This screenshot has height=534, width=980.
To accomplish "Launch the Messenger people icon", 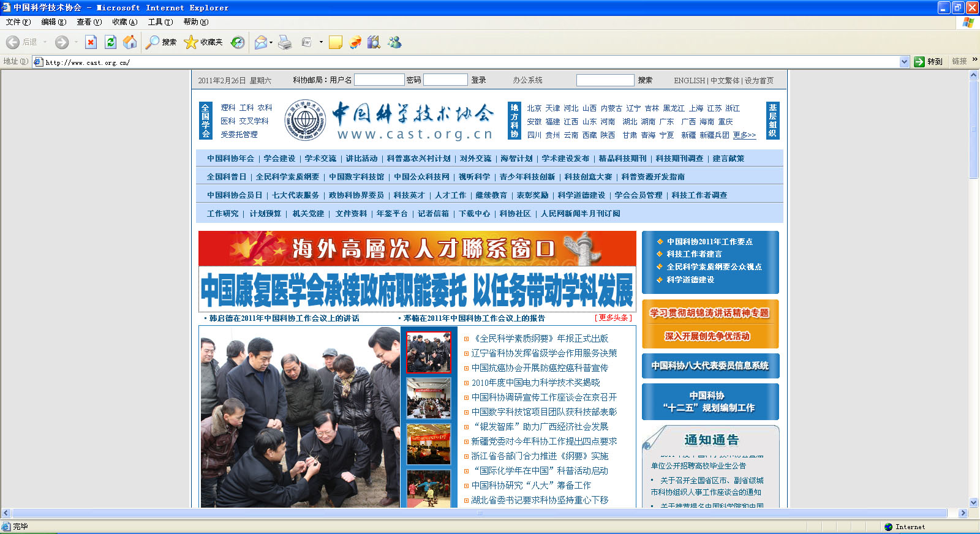I will coord(395,42).
